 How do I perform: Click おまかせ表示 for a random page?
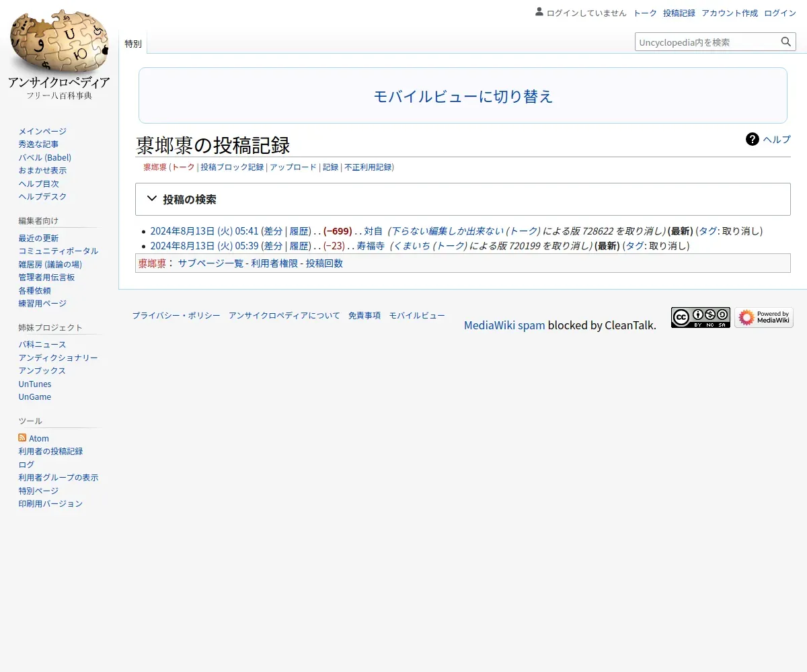pos(42,170)
